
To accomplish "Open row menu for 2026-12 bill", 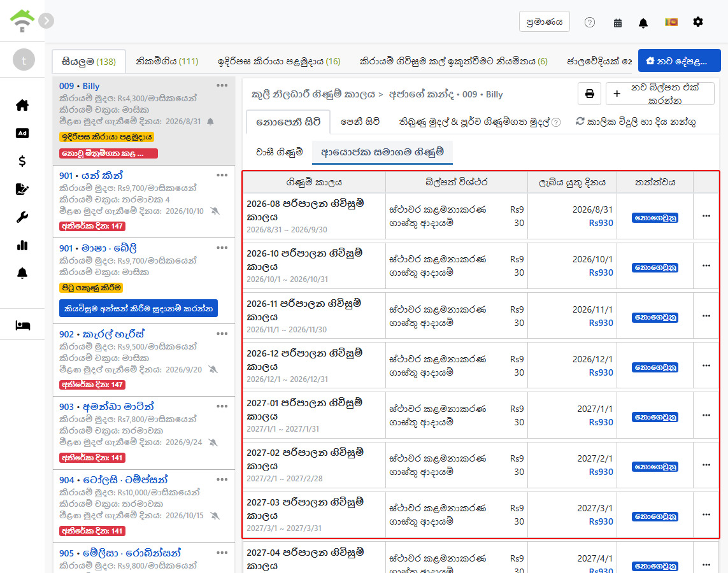I will click(x=706, y=365).
